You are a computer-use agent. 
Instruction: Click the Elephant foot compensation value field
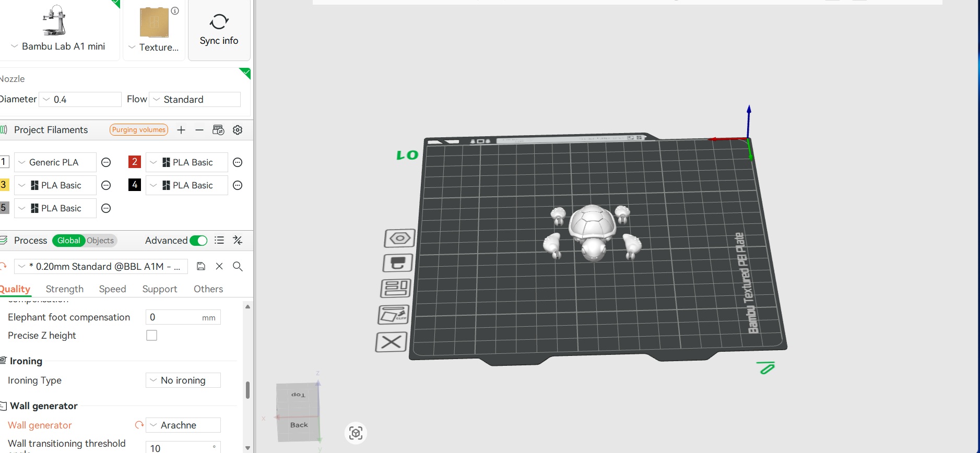tap(183, 317)
